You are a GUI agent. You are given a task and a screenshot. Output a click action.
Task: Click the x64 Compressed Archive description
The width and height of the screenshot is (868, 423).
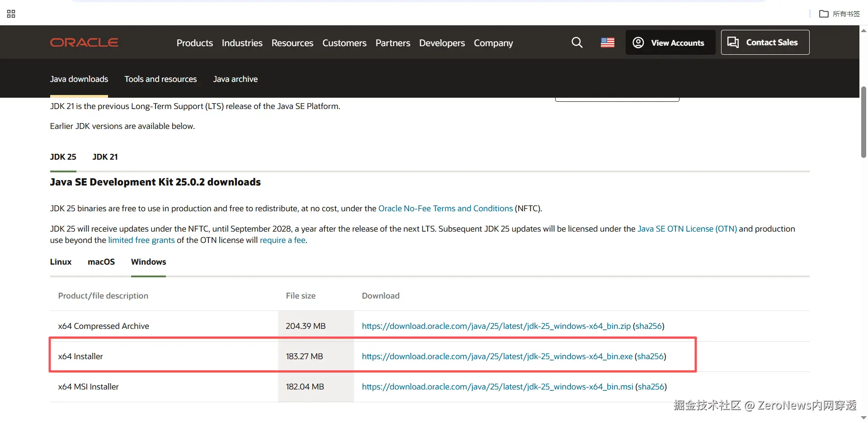[104, 326]
